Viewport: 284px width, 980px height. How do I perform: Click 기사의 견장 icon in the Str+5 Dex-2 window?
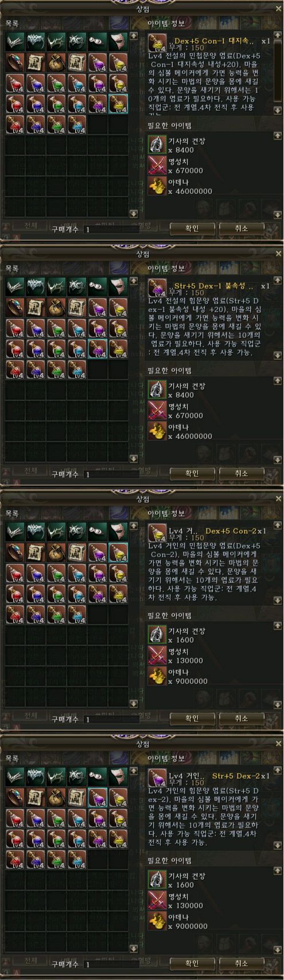[156, 878]
